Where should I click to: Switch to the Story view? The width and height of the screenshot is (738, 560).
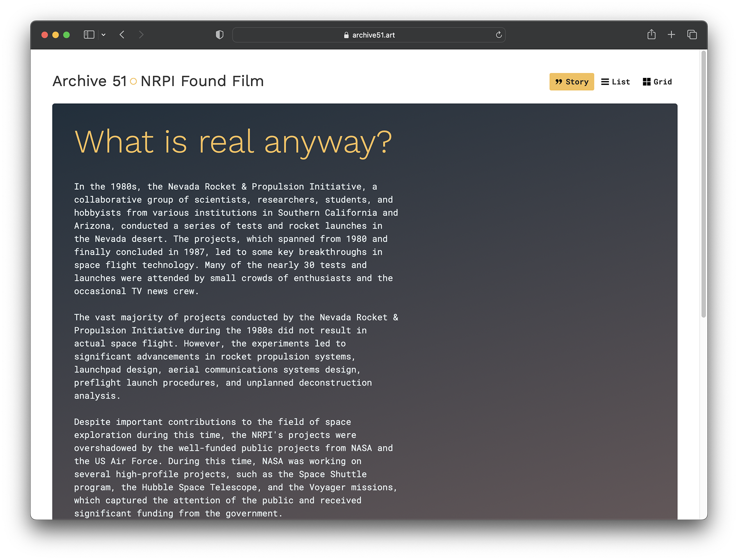pyautogui.click(x=572, y=82)
